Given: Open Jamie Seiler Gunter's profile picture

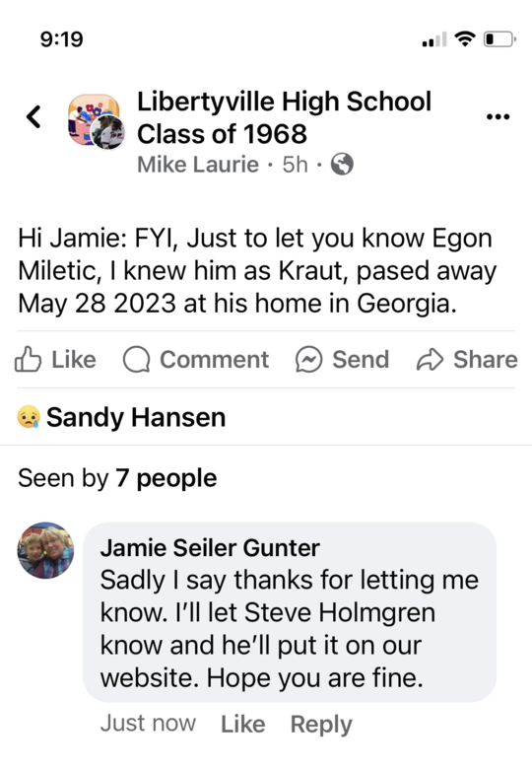Looking at the screenshot, I should coord(46,550).
